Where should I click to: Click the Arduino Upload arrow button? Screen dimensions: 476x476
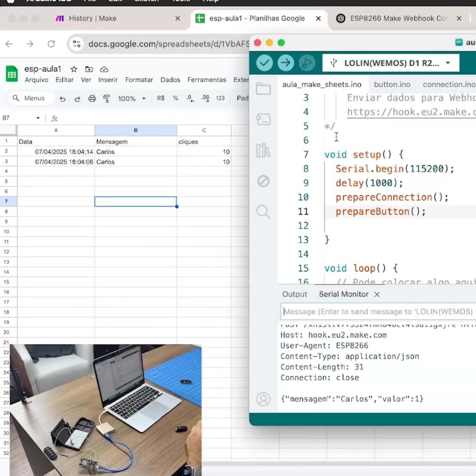pos(286,63)
